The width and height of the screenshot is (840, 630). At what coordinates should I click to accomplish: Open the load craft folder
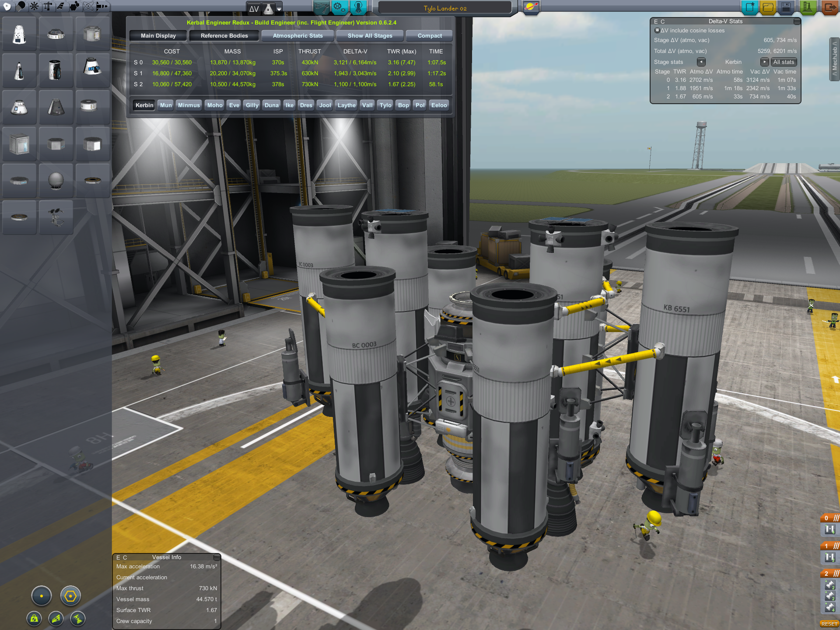(768, 7)
